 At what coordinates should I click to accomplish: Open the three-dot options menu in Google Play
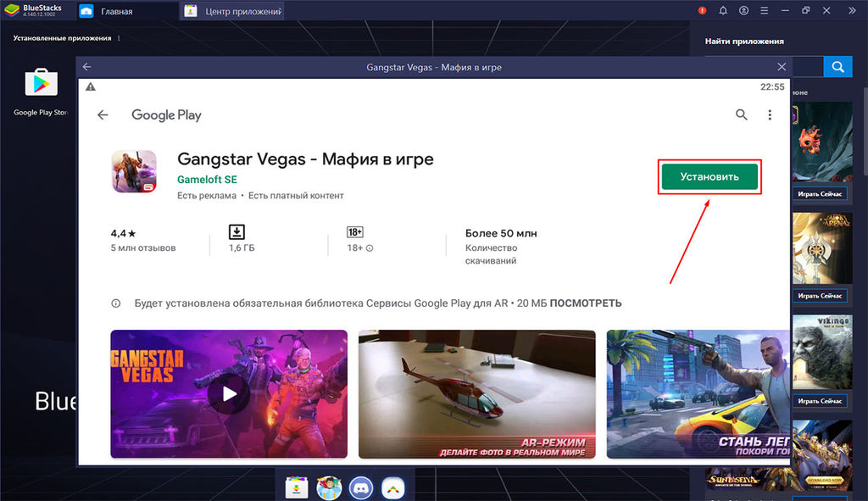click(770, 114)
